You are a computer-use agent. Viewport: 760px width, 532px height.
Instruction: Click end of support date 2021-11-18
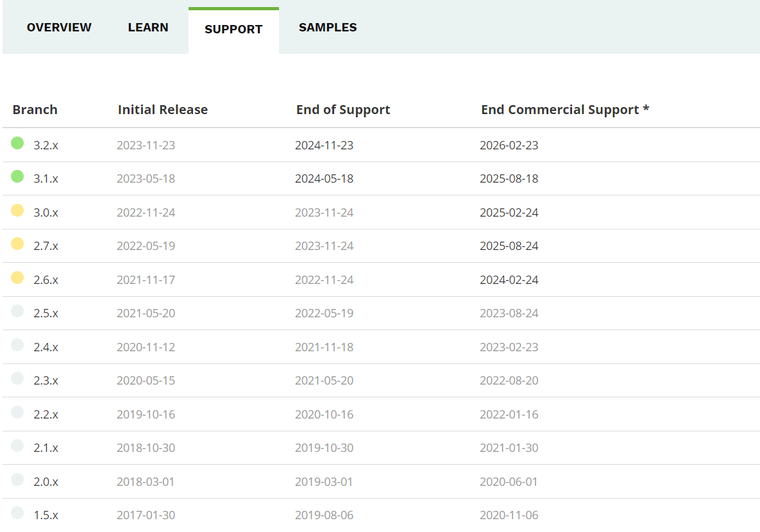point(325,347)
